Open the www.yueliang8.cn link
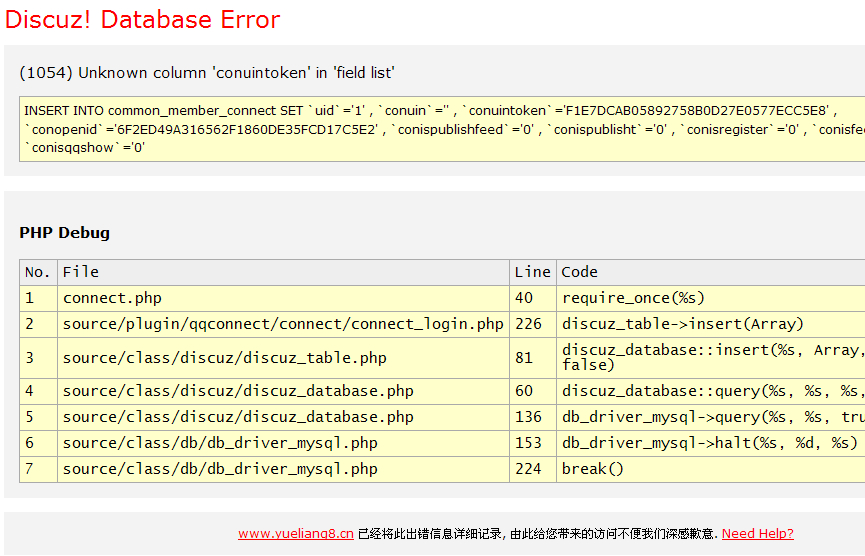Screen dimensions: 865x556 tap(296, 533)
